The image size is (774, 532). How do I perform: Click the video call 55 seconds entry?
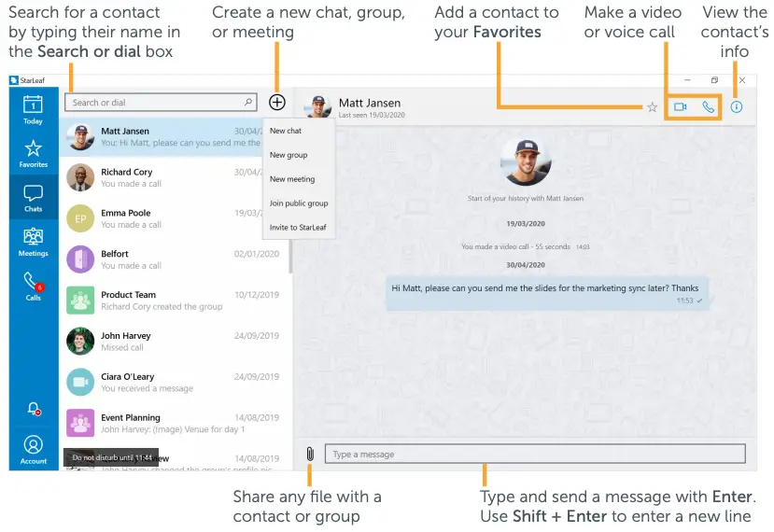click(x=526, y=246)
